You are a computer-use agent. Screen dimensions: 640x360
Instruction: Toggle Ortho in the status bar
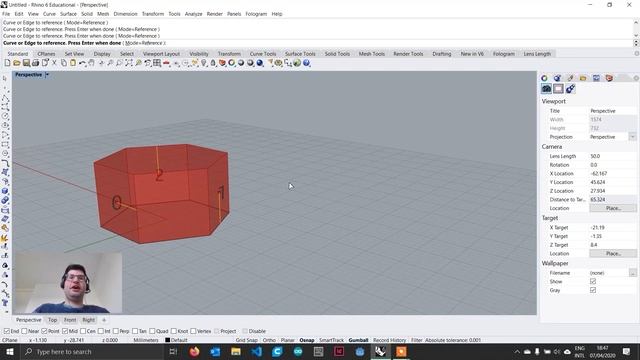[x=269, y=340]
